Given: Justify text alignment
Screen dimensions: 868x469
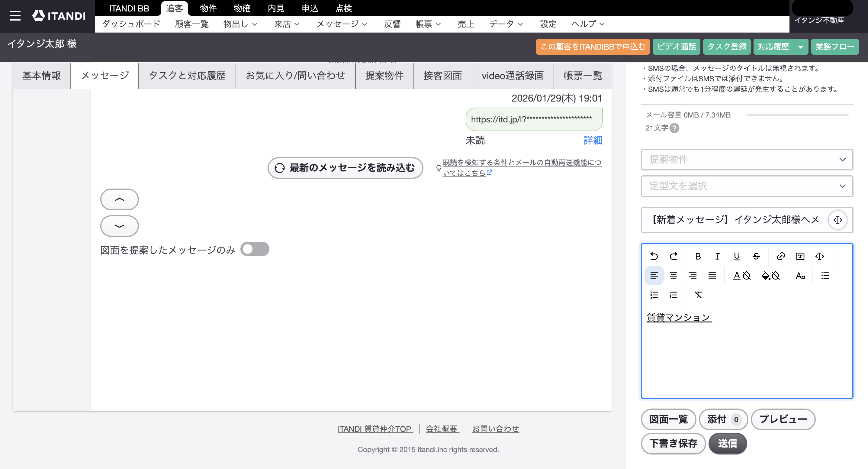Looking at the screenshot, I should (712, 276).
